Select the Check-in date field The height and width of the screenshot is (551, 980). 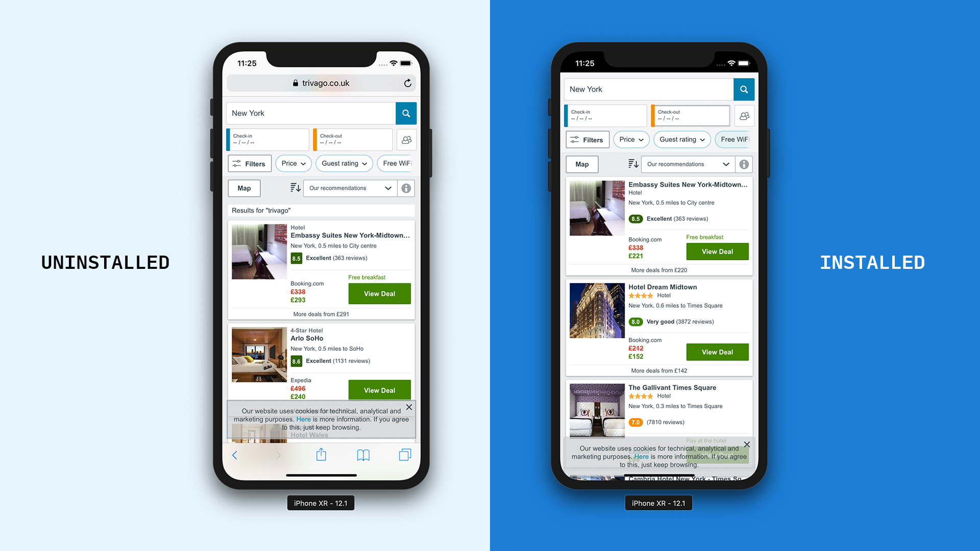(x=268, y=139)
